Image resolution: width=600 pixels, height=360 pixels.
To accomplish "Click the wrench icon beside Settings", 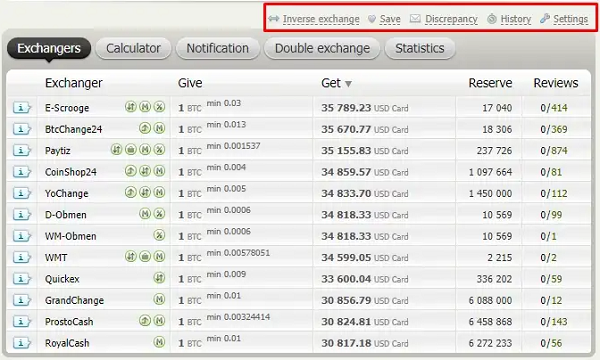I will point(545,18).
